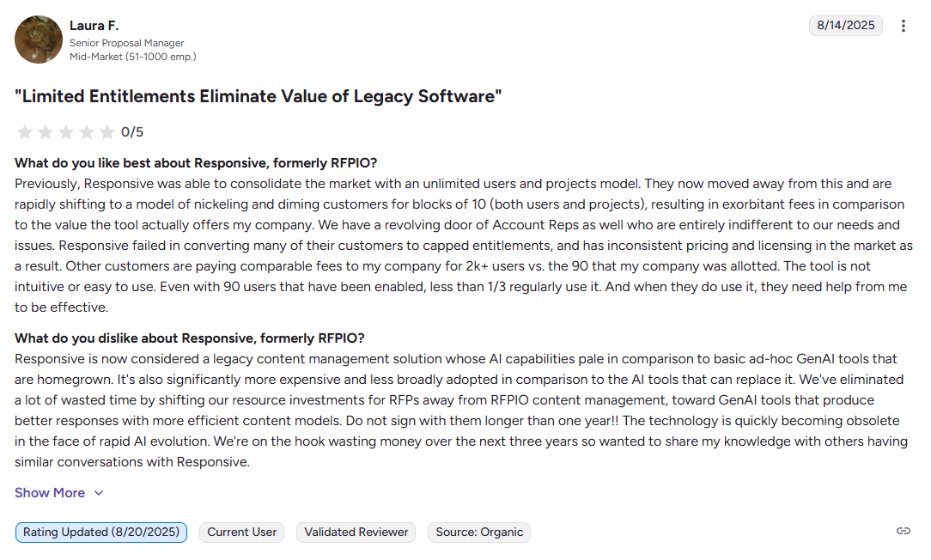
Task: Click the Source: Organic tag
Action: click(x=479, y=533)
